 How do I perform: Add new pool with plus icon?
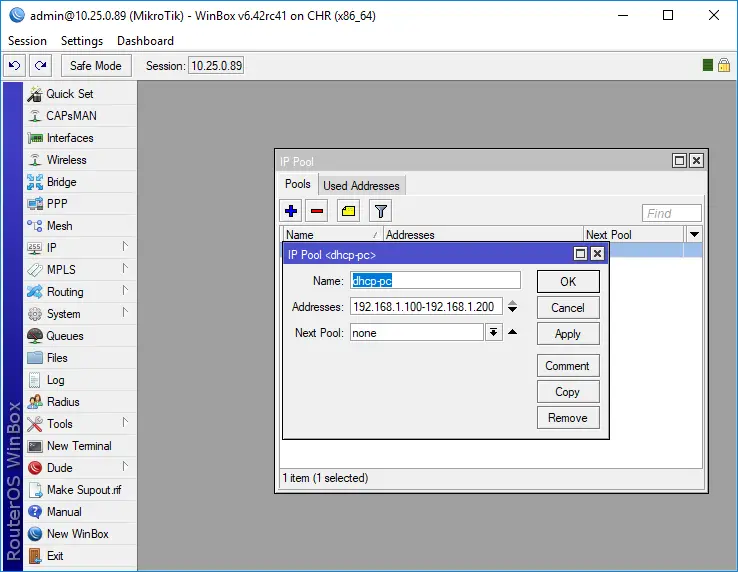point(291,211)
